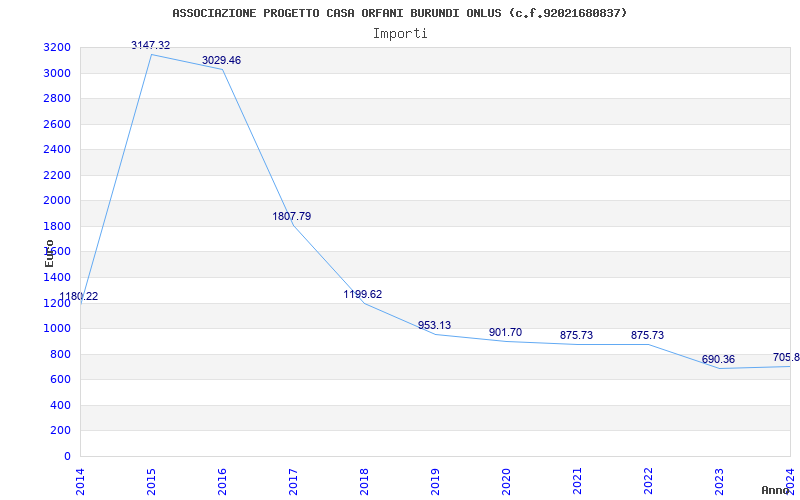Screen dimensions: 800x500
Task: Click the 0 y-axis tick label
Action: (x=68, y=456)
